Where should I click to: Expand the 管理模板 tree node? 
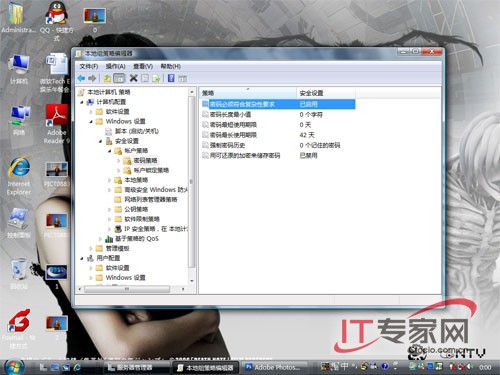click(91, 248)
